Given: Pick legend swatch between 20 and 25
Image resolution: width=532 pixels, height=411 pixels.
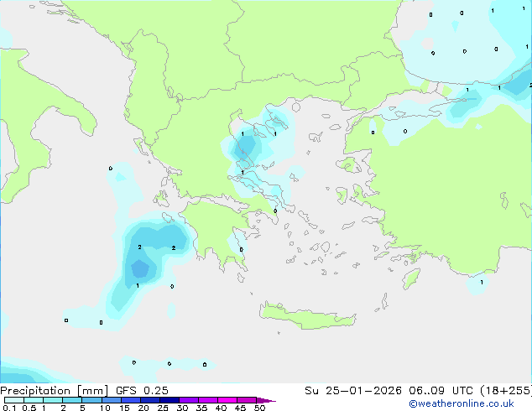Looking at the screenshot, I should 150,400.
